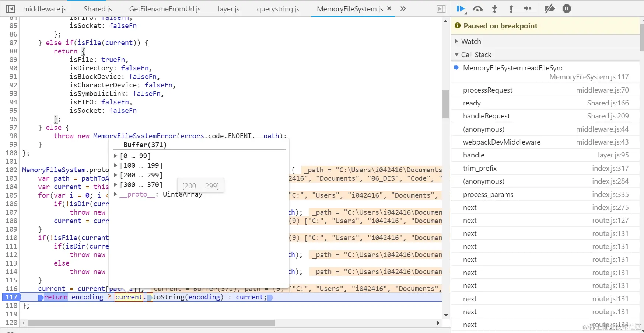Select MemoryFileSystem.readFileSync stack frame

(545, 72)
